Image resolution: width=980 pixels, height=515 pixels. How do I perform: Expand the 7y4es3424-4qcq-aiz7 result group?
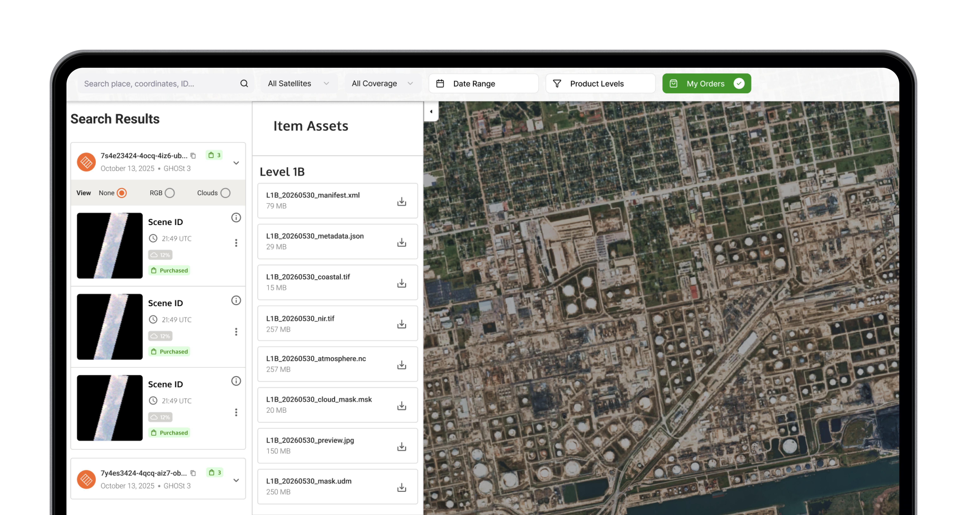click(x=236, y=480)
